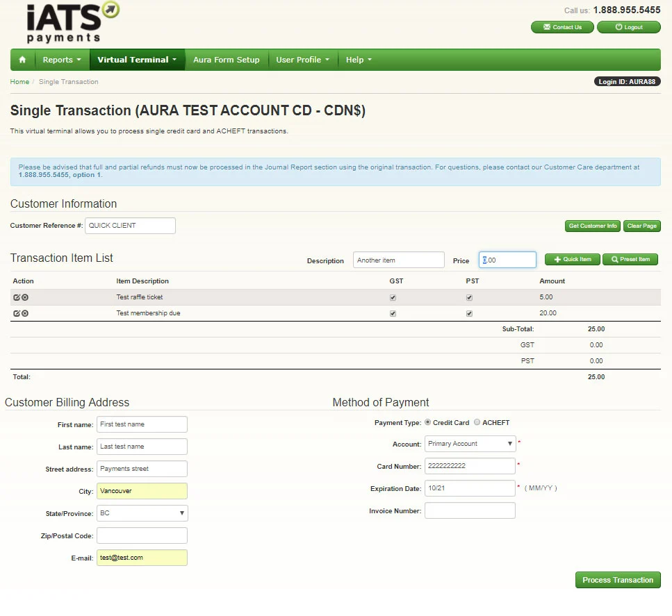Click Get Customer Info button
The width and height of the screenshot is (672, 616).
(592, 226)
